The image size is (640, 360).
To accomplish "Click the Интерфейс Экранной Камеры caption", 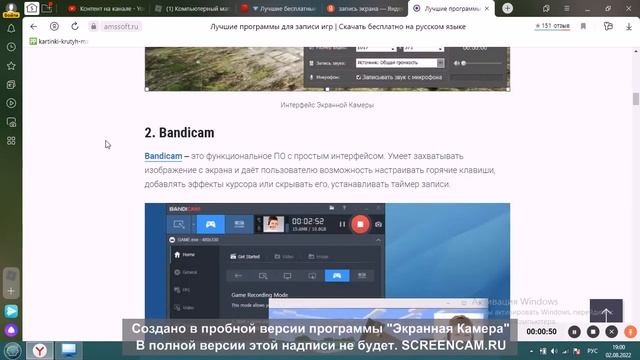I will click(327, 105).
